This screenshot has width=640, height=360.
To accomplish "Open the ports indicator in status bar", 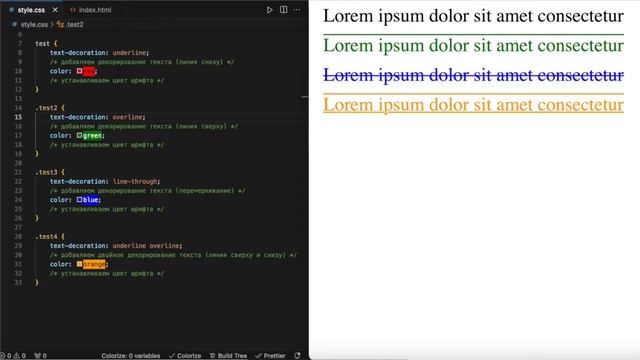I will pyautogui.click(x=40, y=356).
